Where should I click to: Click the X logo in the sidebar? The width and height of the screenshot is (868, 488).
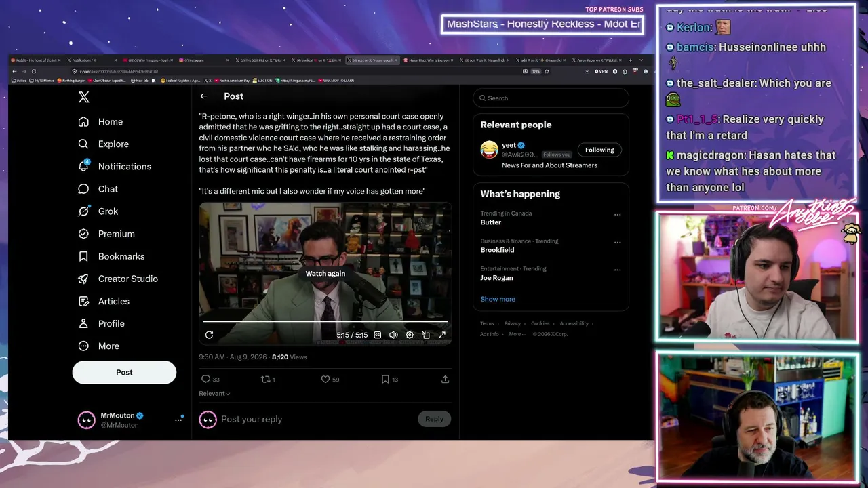point(83,97)
